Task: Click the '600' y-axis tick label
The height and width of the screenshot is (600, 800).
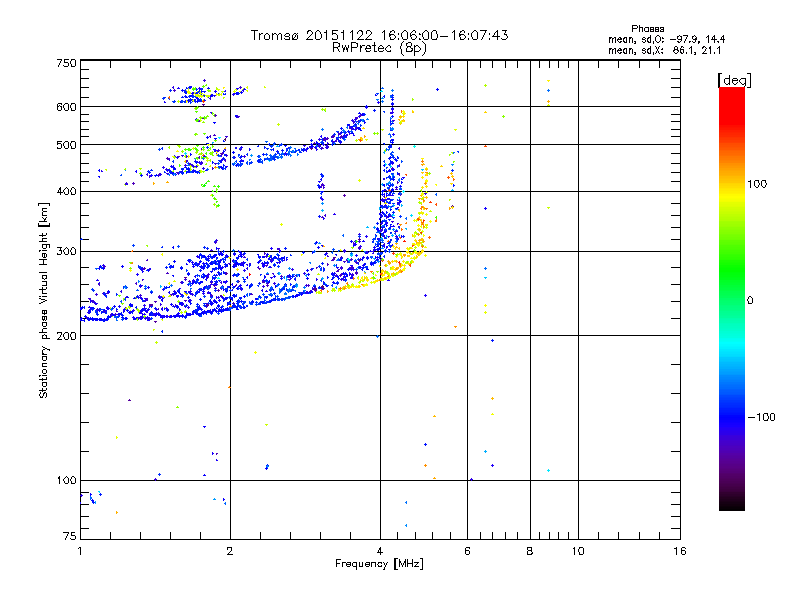Action: tap(66, 107)
